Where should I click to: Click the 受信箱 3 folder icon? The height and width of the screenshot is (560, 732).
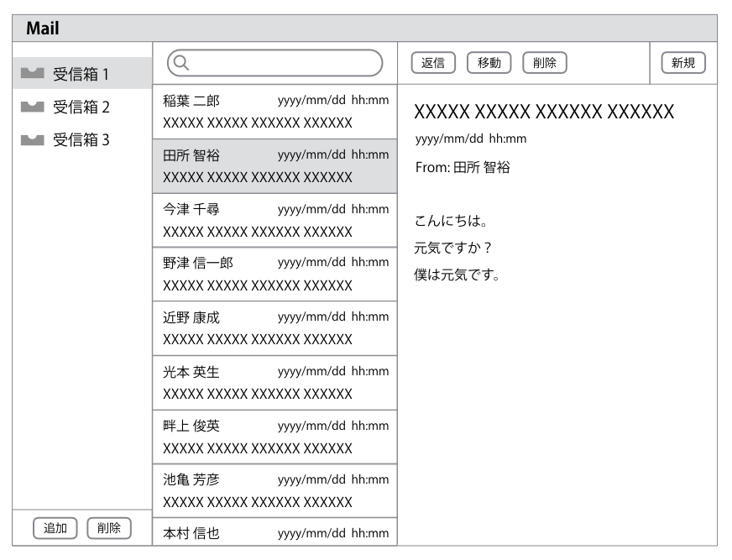point(32,139)
